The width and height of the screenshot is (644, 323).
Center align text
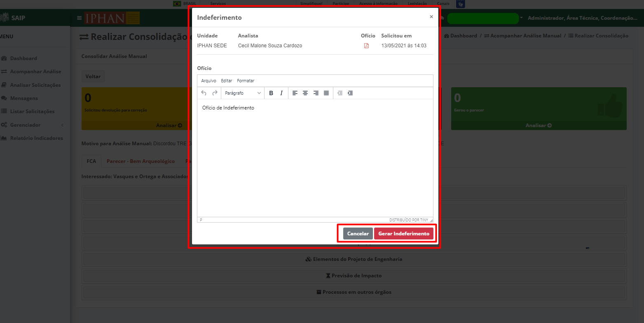305,93
